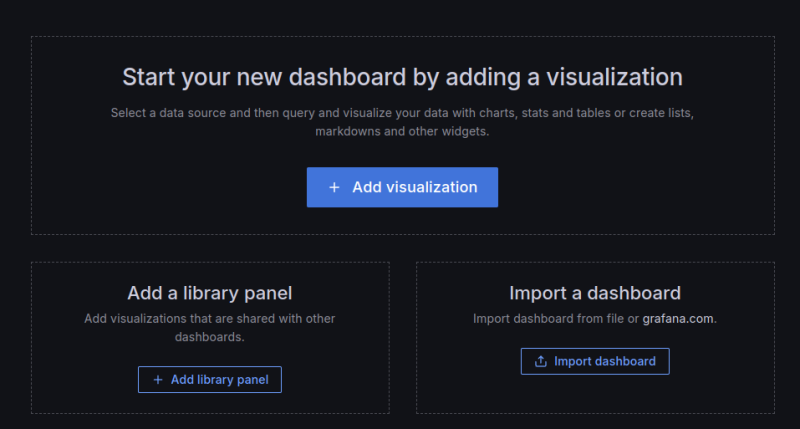Click the upload icon on Import dashboard
The width and height of the screenshot is (800, 429).
tap(541, 361)
